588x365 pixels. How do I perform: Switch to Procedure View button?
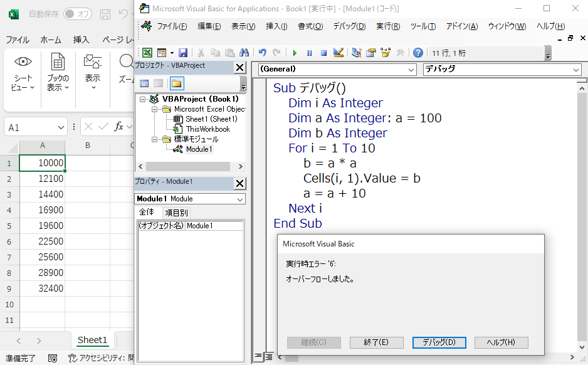pos(258,356)
